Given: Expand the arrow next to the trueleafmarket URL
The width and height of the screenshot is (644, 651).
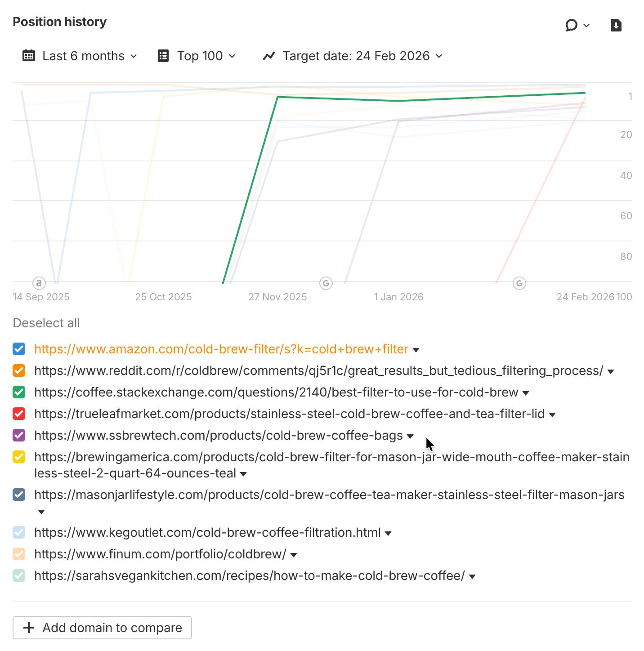Looking at the screenshot, I should point(553,415).
